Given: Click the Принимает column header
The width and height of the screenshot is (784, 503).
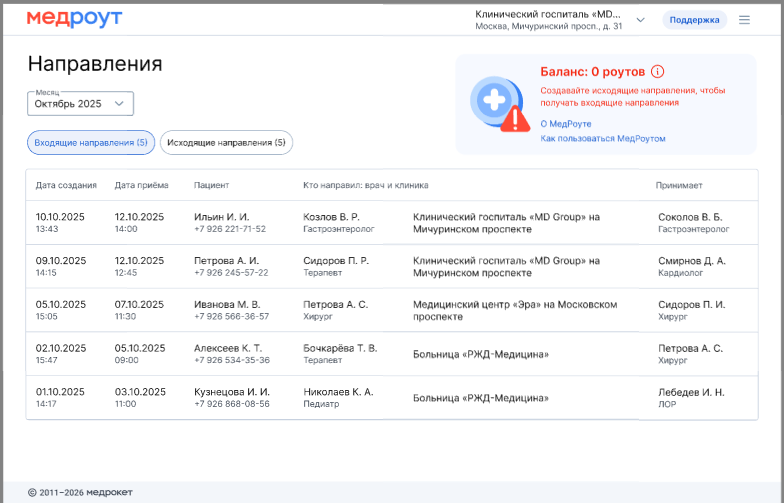Looking at the screenshot, I should click(679, 185).
